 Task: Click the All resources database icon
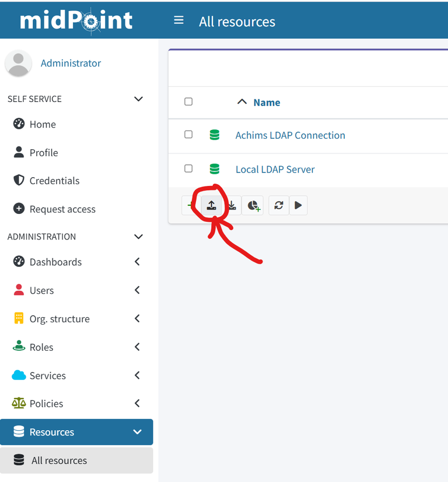tap(19, 460)
